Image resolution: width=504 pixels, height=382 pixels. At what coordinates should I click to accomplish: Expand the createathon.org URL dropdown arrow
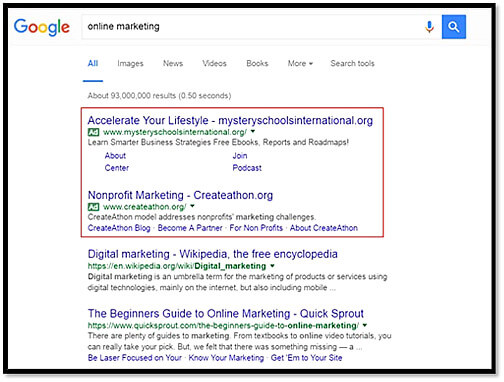(x=192, y=206)
